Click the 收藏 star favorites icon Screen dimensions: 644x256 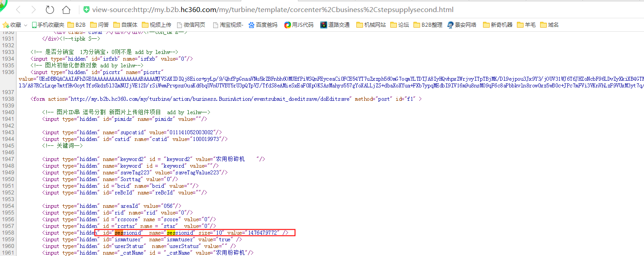point(6,25)
